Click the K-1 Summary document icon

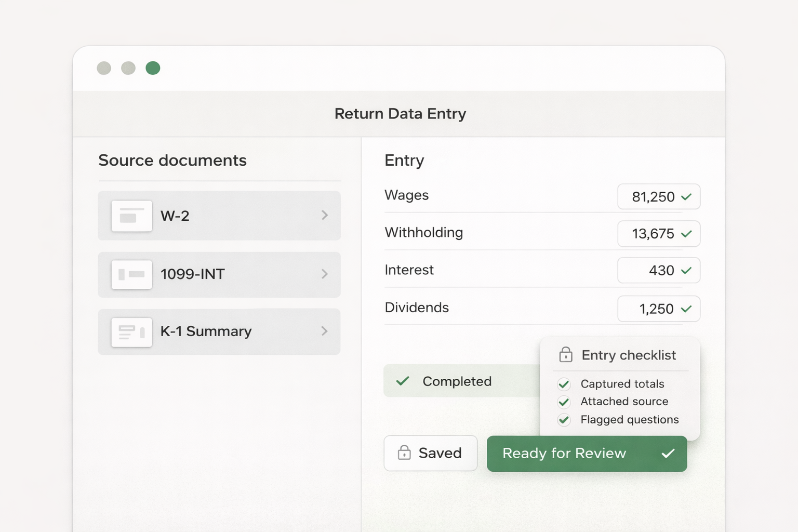point(131,331)
